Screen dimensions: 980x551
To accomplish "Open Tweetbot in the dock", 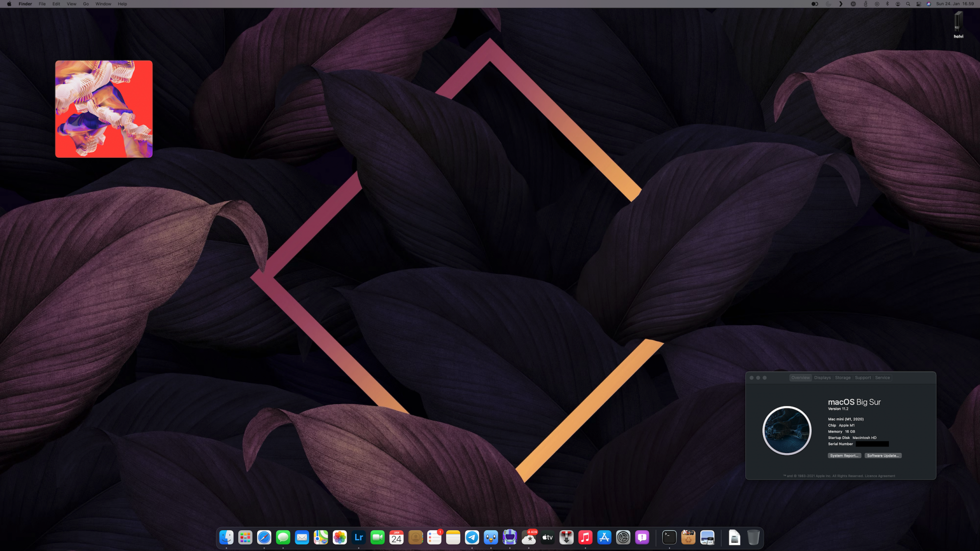I will 491,538.
